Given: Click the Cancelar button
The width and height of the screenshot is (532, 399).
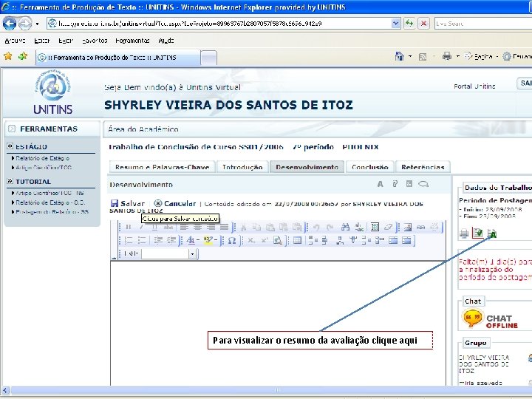Looking at the screenshot, I should 174,204.
